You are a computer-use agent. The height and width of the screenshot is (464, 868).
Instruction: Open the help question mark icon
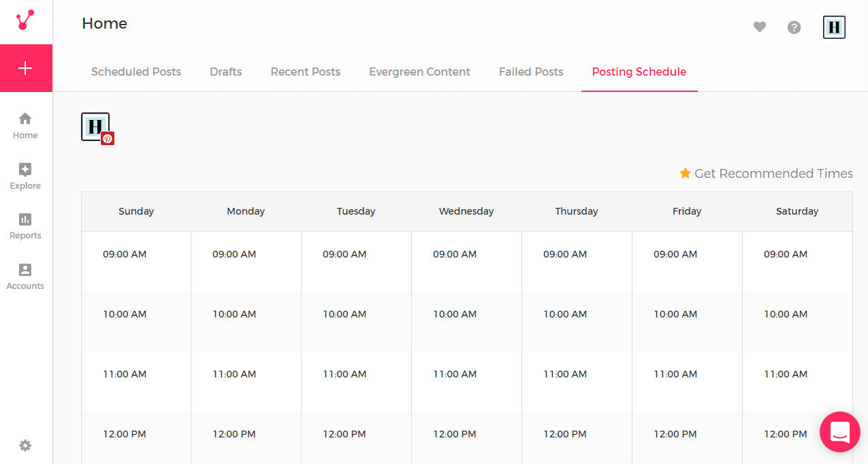[x=794, y=27]
